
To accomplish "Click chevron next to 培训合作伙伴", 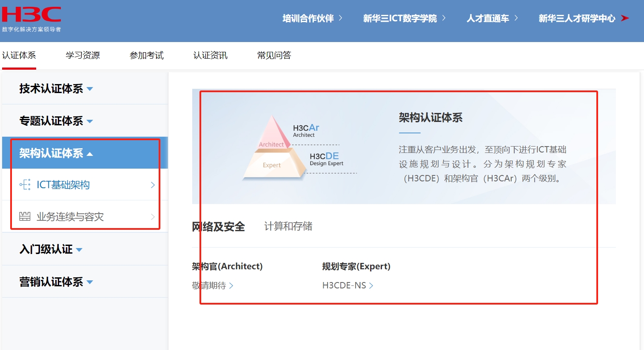I will (x=340, y=18).
